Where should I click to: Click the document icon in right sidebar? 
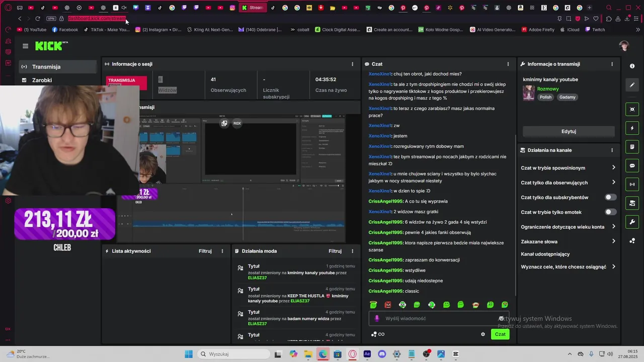pyautogui.click(x=632, y=147)
